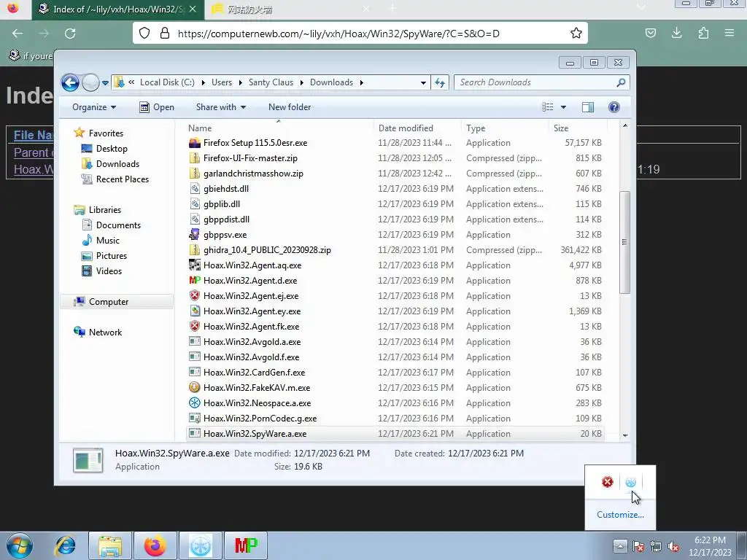Viewport: 747px width, 560px height.
Task: Click Customize... link in tray popup
Action: click(620, 515)
